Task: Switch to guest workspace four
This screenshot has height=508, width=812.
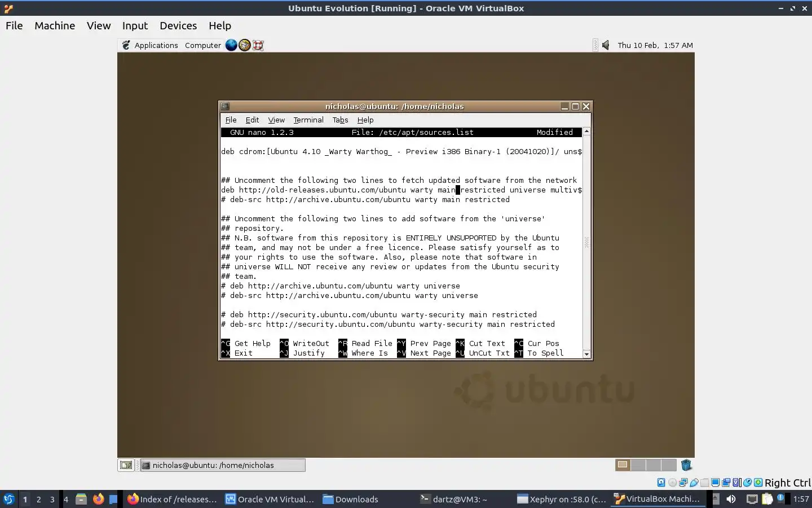Action: pyautogui.click(x=669, y=465)
